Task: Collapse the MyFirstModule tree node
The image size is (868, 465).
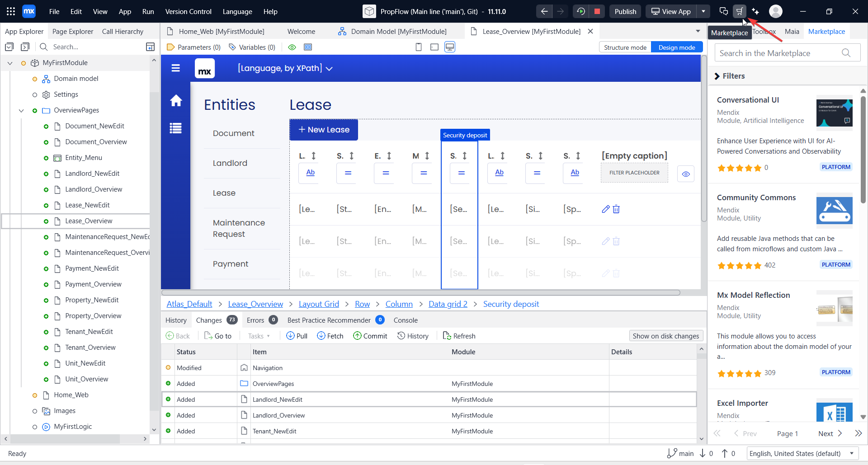Action: (10, 63)
